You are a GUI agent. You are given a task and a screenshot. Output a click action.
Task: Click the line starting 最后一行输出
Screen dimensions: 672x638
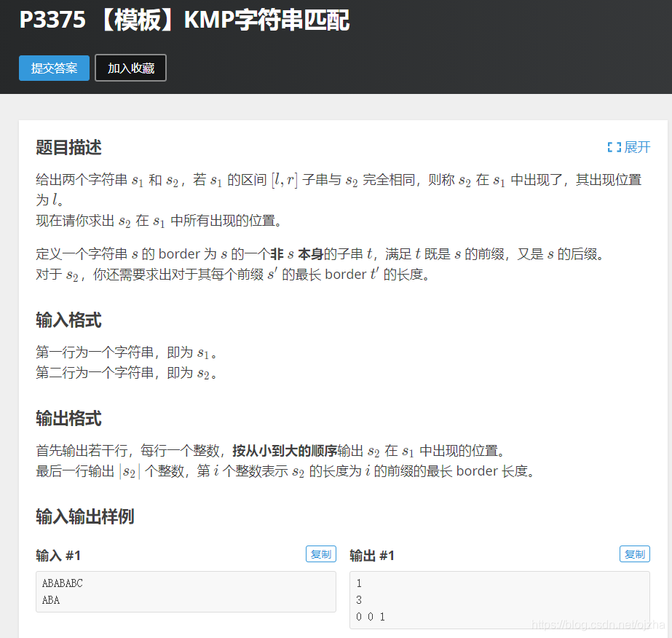(285, 471)
